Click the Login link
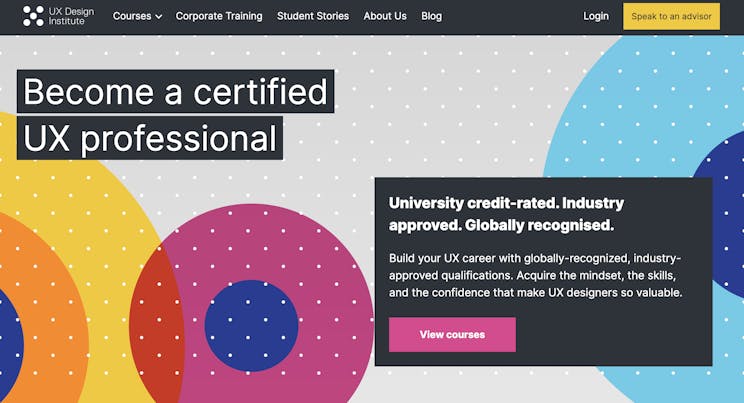Screen dimensions: 744x403 (x=596, y=16)
